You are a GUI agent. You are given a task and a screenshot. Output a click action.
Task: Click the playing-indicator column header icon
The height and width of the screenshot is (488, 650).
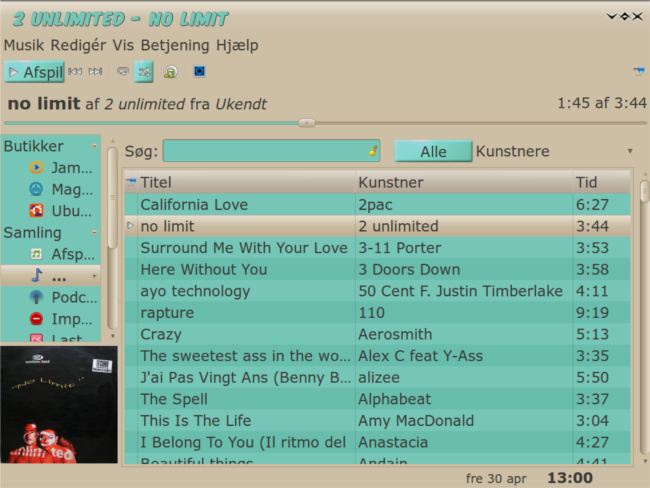coord(131,182)
